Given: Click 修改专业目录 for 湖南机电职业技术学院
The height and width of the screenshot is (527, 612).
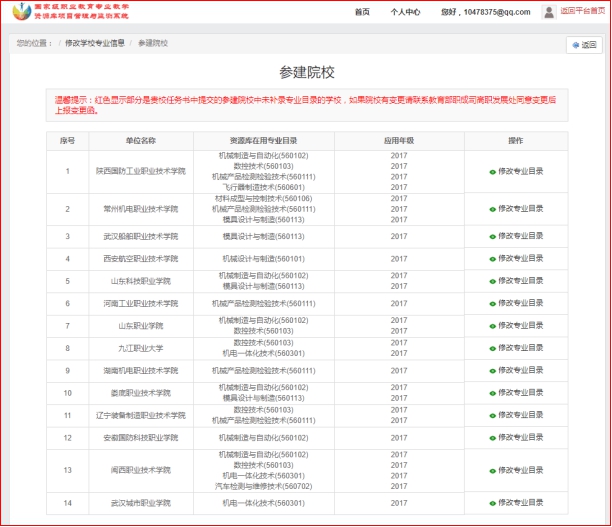Looking at the screenshot, I should [x=520, y=371].
